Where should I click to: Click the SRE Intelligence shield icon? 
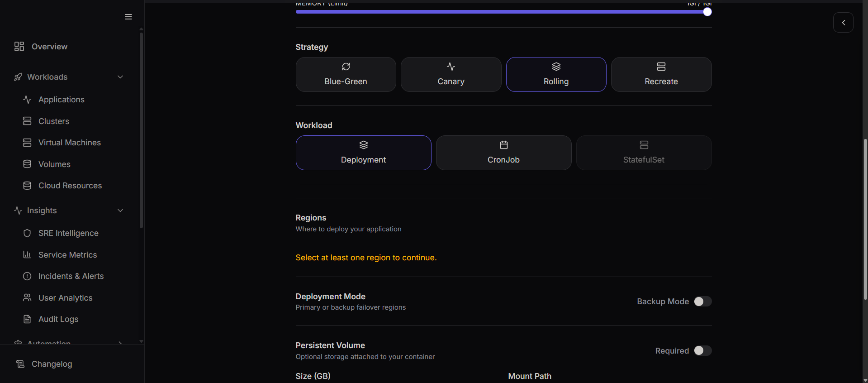[x=27, y=233]
